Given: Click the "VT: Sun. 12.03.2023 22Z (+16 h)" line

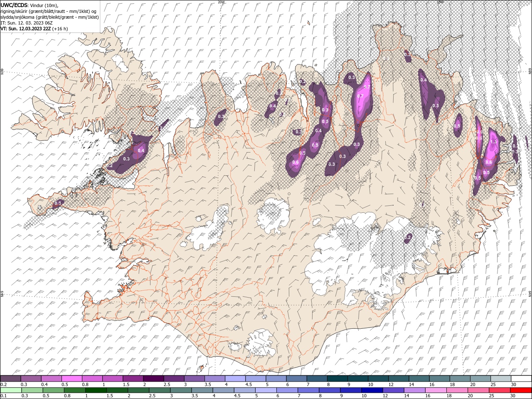Looking at the screenshot, I should (x=34, y=29).
